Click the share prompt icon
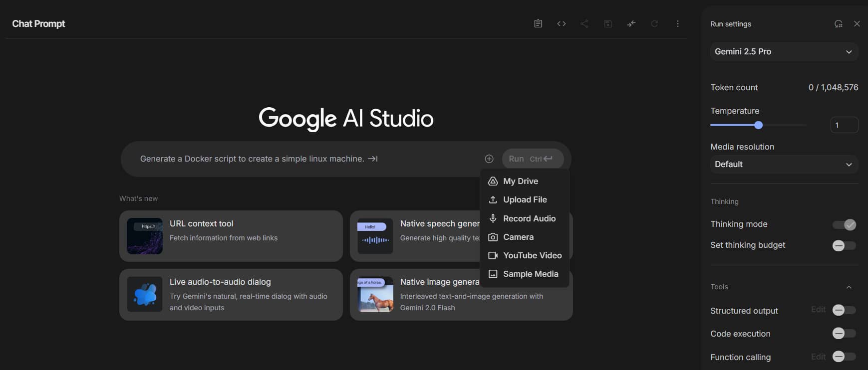The image size is (868, 370). tap(584, 23)
